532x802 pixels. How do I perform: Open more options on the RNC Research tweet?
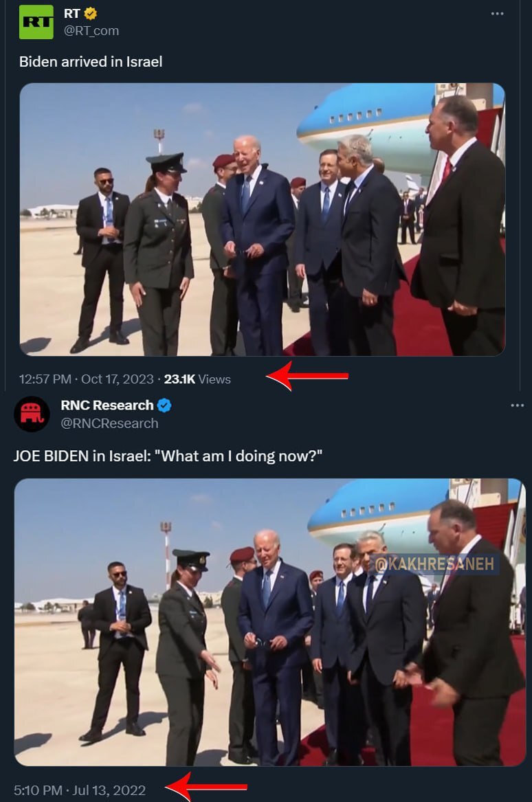click(x=518, y=405)
